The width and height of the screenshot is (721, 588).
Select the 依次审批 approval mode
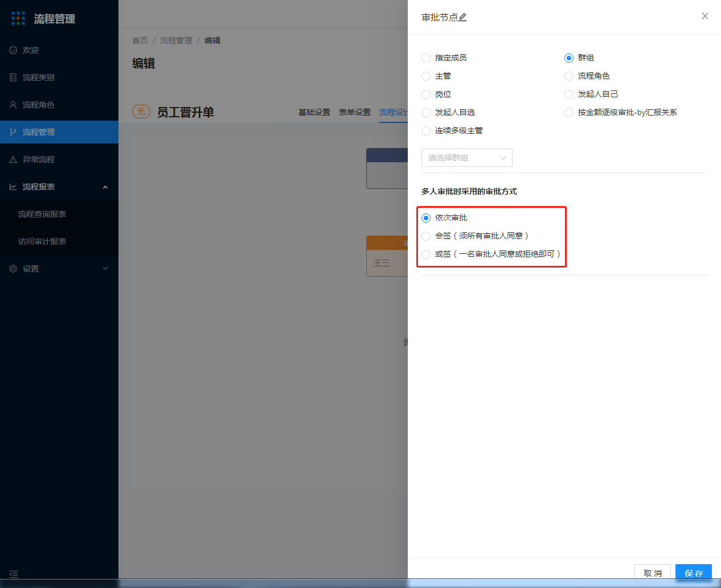tap(426, 217)
